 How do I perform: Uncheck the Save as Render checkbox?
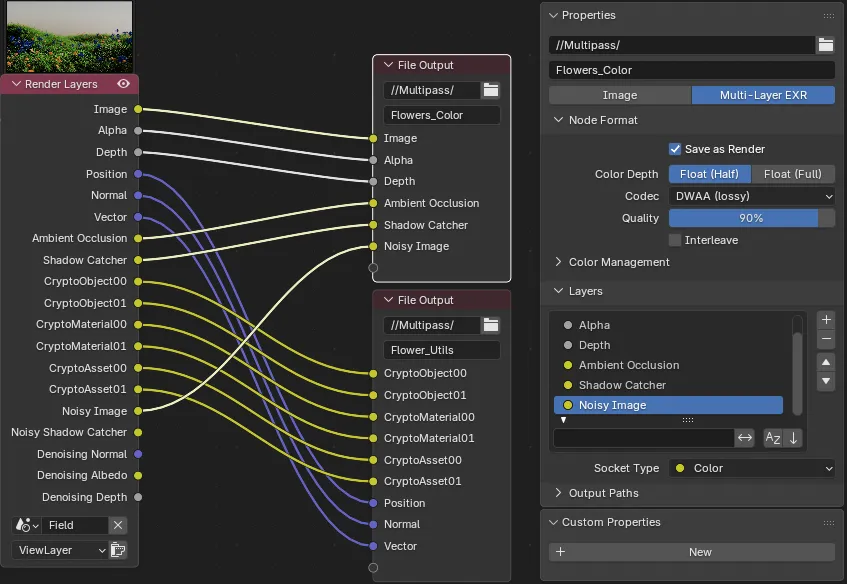675,149
